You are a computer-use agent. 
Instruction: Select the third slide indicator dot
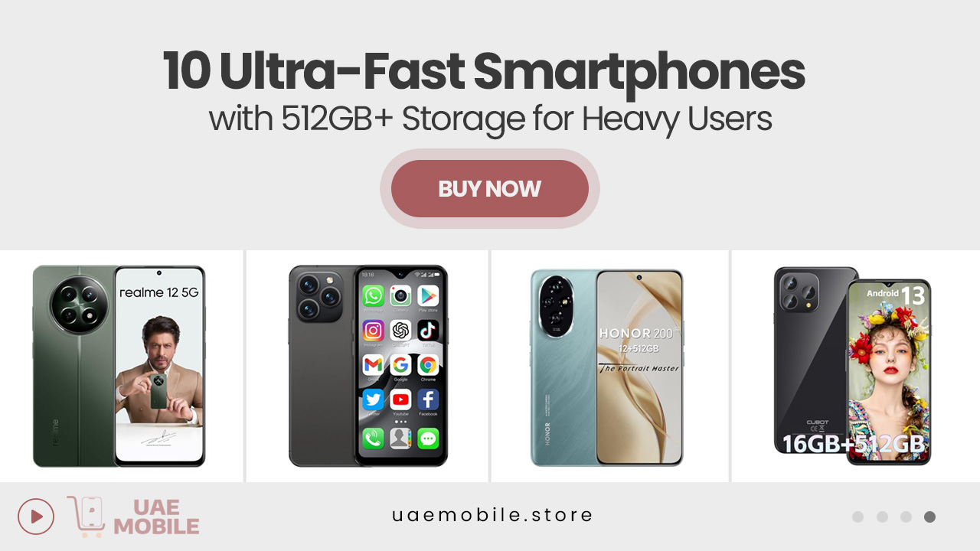[906, 517]
